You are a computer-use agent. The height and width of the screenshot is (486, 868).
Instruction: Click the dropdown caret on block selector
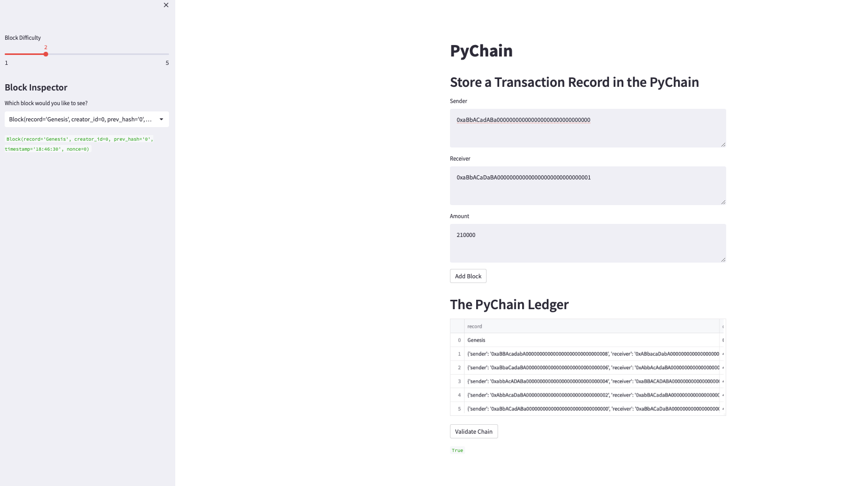point(162,119)
